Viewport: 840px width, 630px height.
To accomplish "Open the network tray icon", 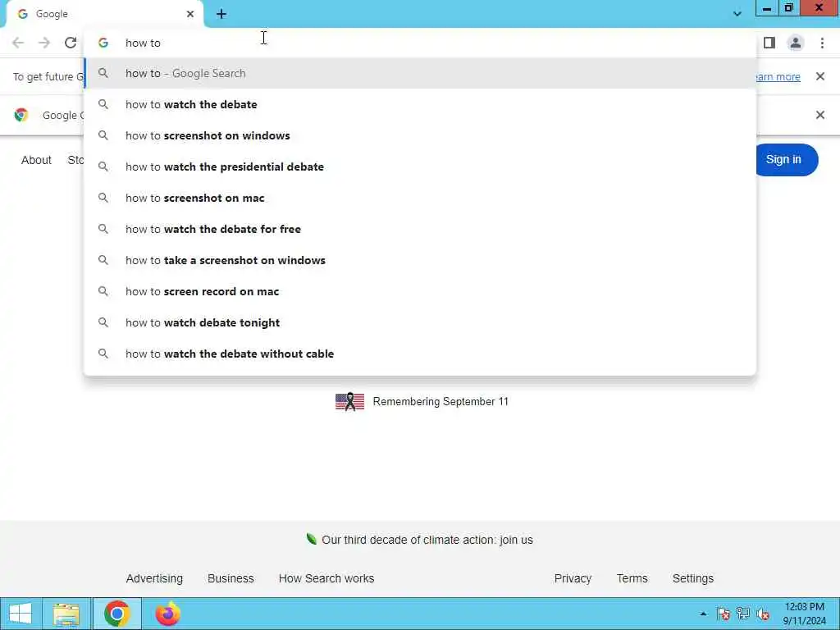I will pyautogui.click(x=743, y=614).
